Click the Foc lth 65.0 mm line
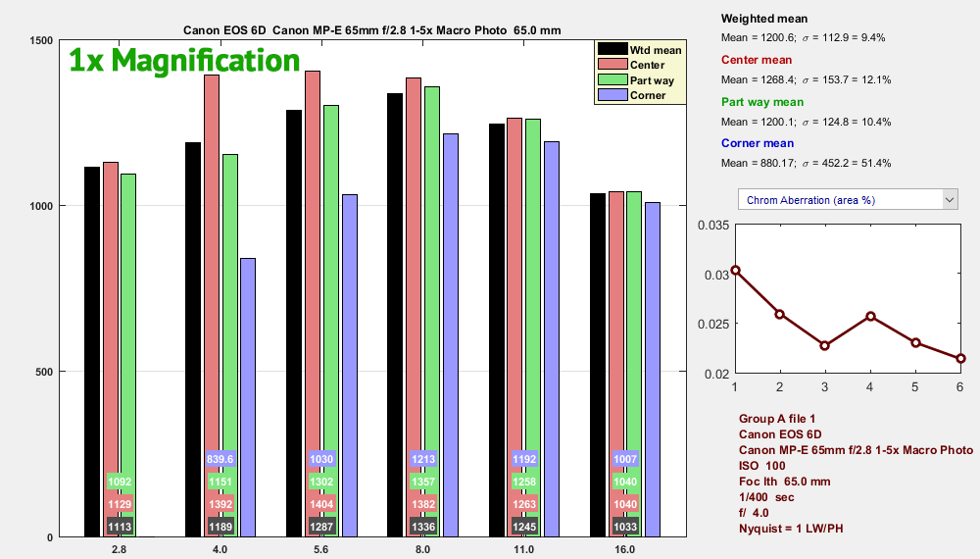The height and width of the screenshot is (559, 980). pos(784,482)
